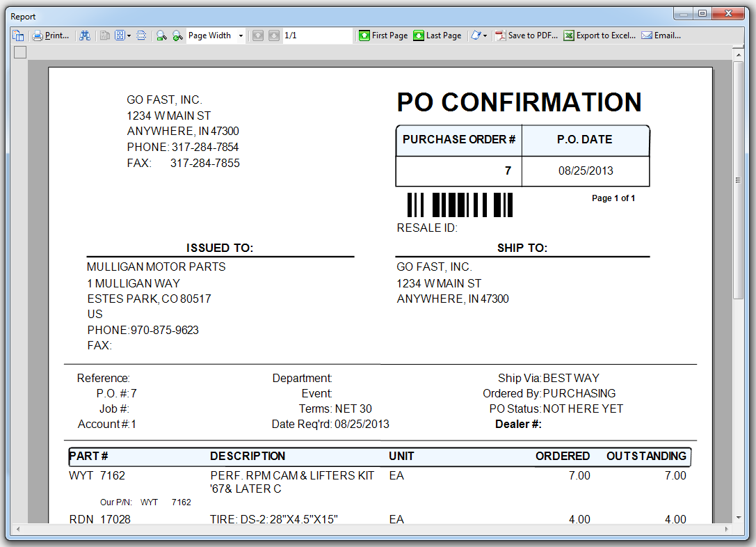
Task: Click the copy page icon on the toolbar
Action: tap(104, 35)
